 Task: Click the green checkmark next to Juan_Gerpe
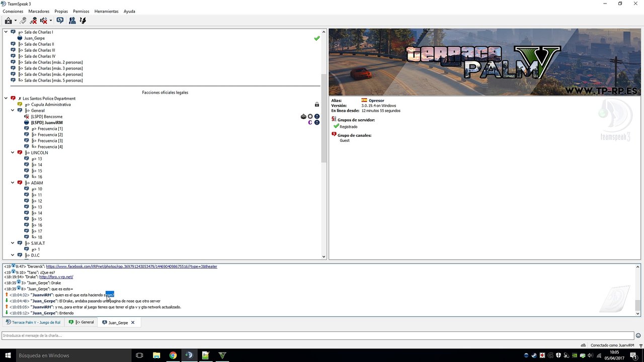click(317, 38)
